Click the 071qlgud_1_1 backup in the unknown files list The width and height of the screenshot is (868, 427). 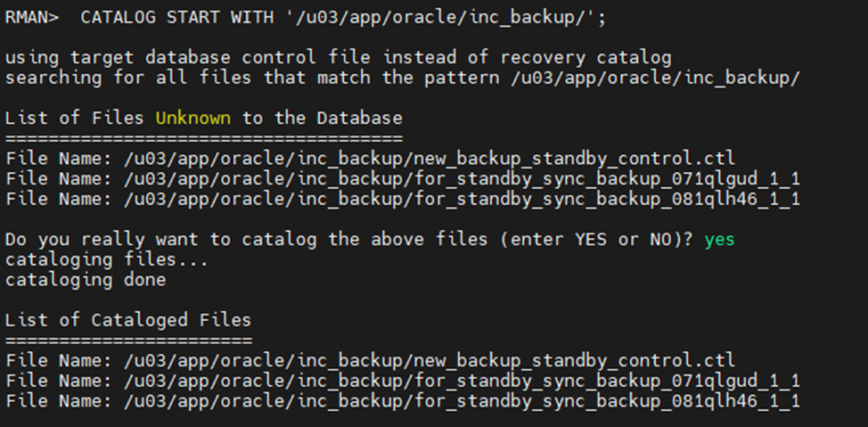pyautogui.click(x=402, y=179)
